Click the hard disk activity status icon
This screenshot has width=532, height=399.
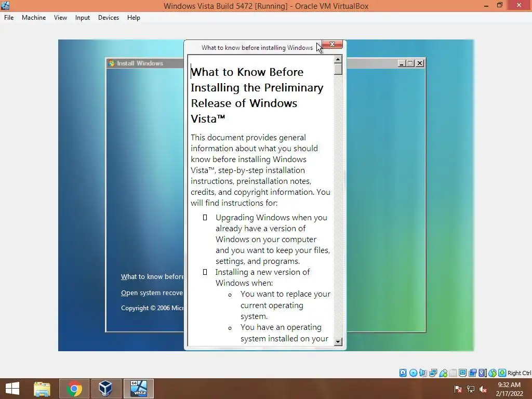403,373
